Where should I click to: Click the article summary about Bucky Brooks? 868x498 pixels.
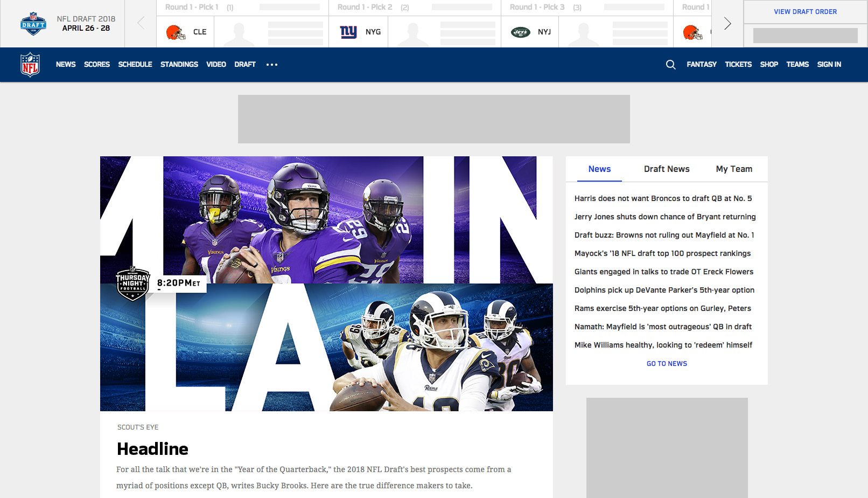pyautogui.click(x=314, y=478)
